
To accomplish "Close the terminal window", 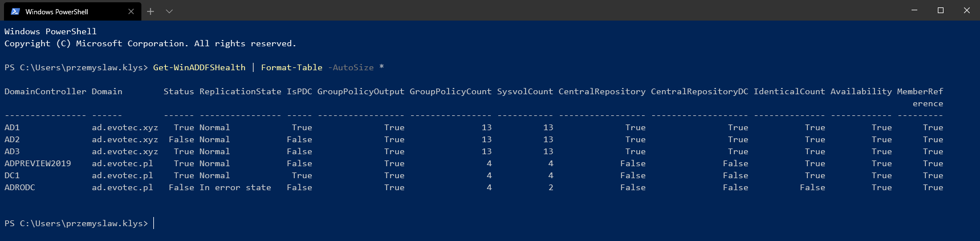I will (x=966, y=10).
